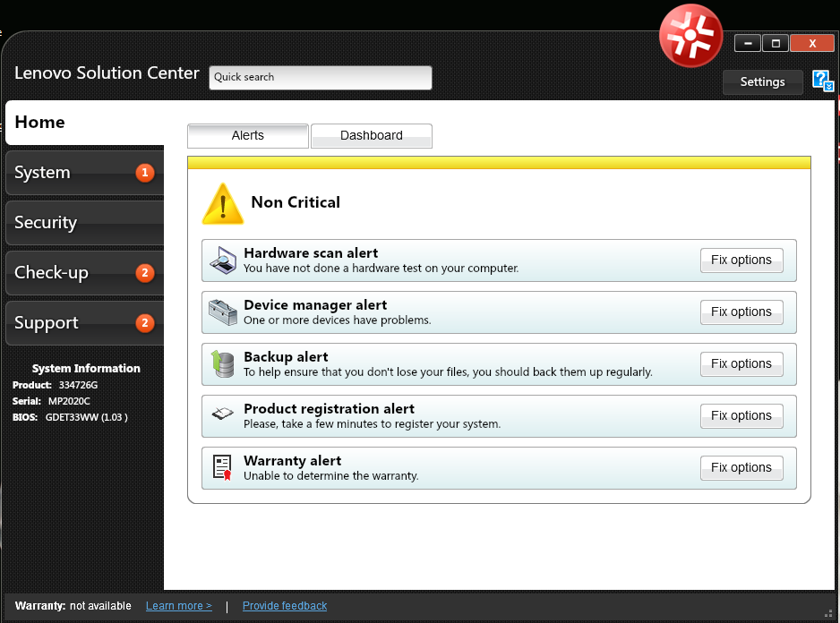Viewport: 840px width, 623px height.
Task: Click the Backup alert database icon
Action: pos(223,364)
